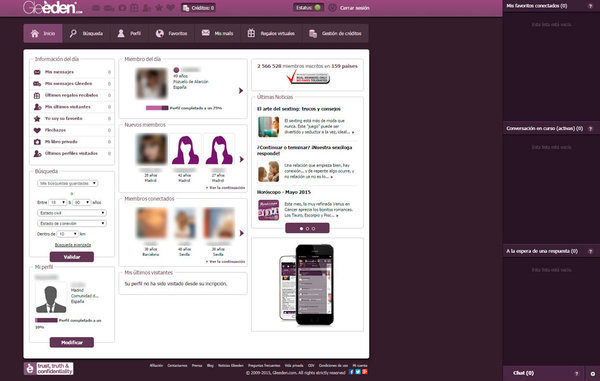Screen dimensions: 600x381
Task: Click the Búsqueda avanzada link
Action: point(73,245)
